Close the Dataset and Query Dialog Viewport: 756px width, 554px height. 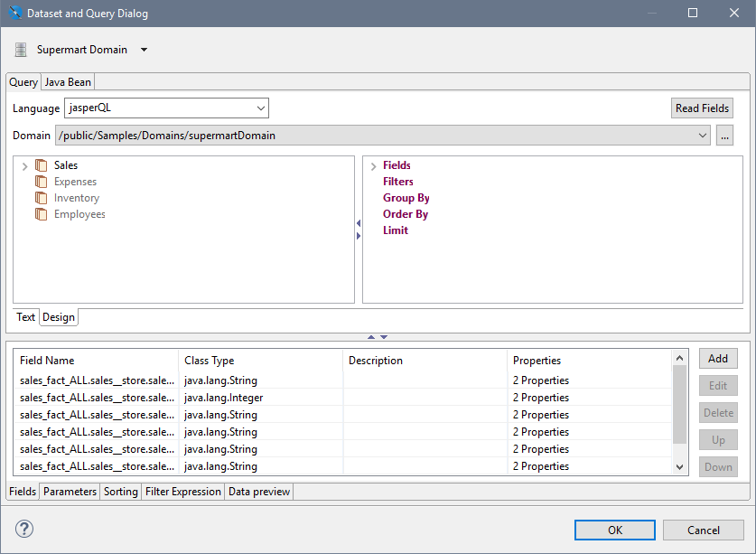point(733,13)
